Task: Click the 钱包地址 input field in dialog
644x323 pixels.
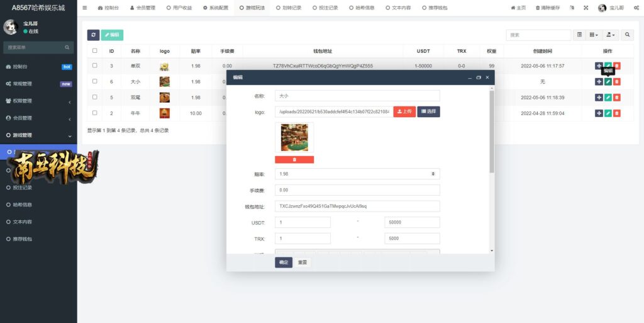Action: pyautogui.click(x=357, y=206)
